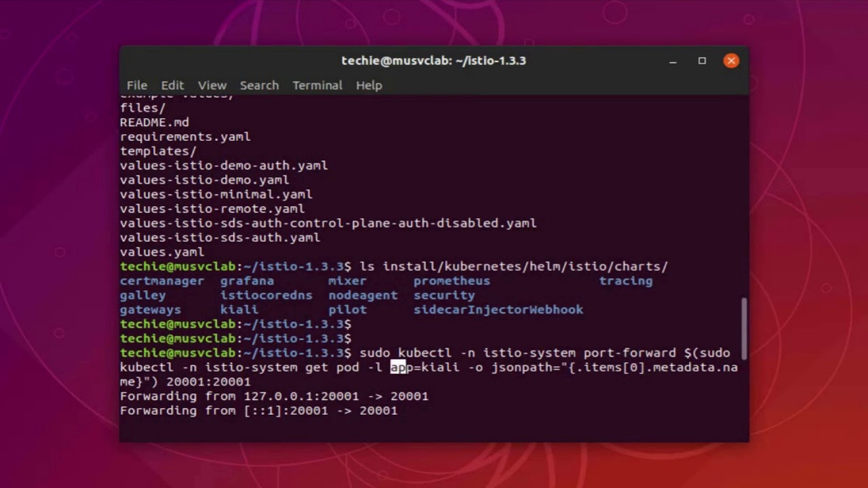Click the tracing directory name
The image size is (868, 488).
click(626, 281)
